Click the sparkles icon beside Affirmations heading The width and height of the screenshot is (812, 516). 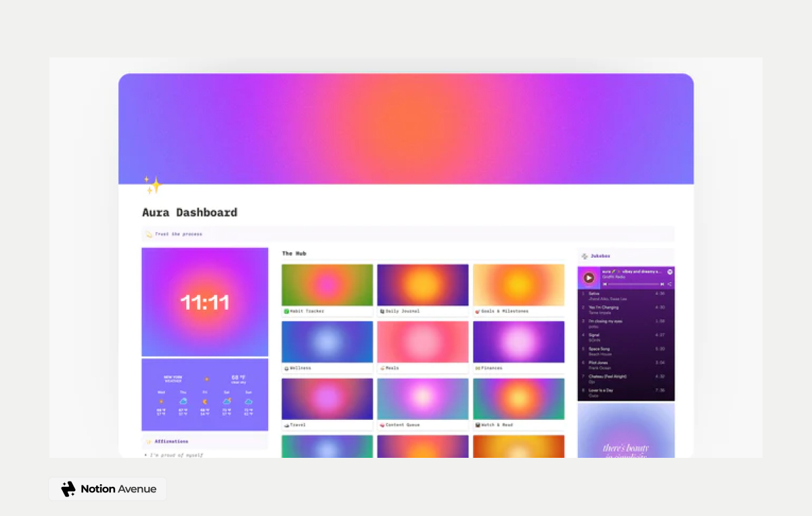click(x=148, y=441)
